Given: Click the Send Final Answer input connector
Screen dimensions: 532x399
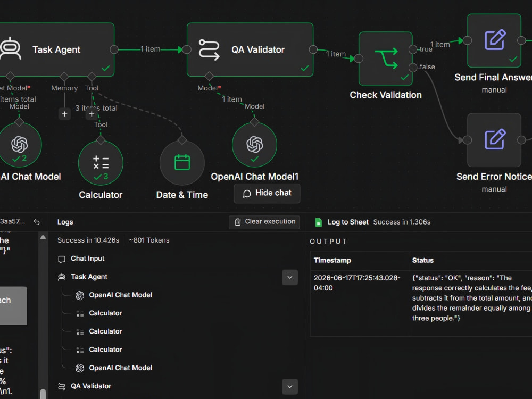Looking at the screenshot, I should point(467,40).
